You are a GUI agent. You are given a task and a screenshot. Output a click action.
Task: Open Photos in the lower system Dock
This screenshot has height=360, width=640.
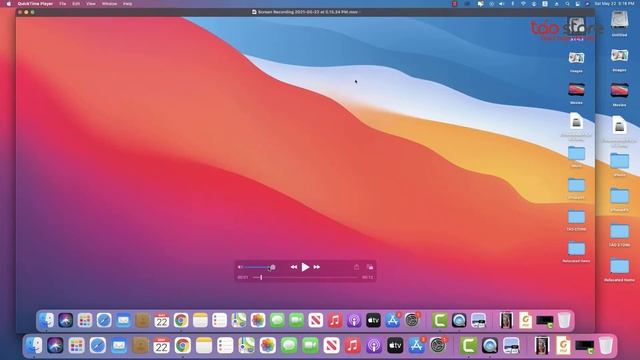pos(267,346)
